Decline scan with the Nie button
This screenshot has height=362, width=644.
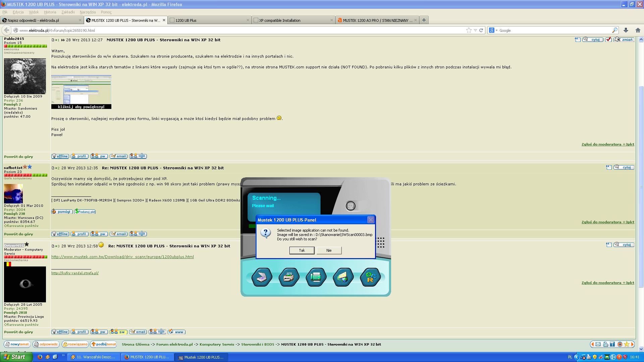[329, 250]
